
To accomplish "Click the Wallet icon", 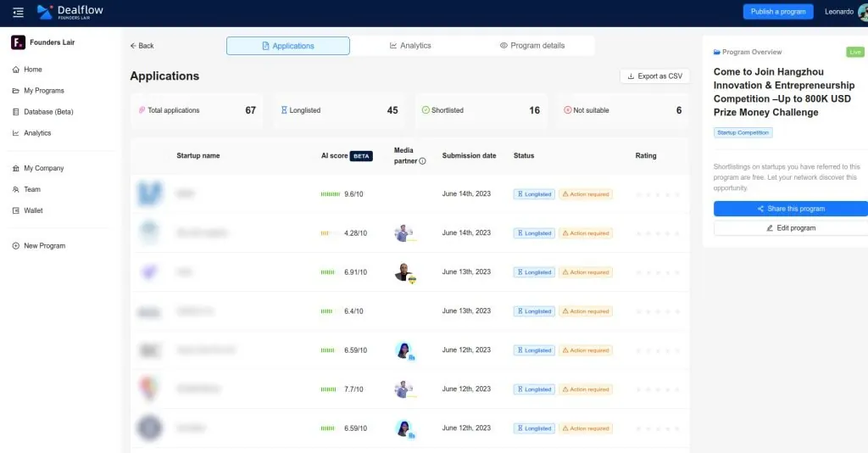I will (15, 210).
